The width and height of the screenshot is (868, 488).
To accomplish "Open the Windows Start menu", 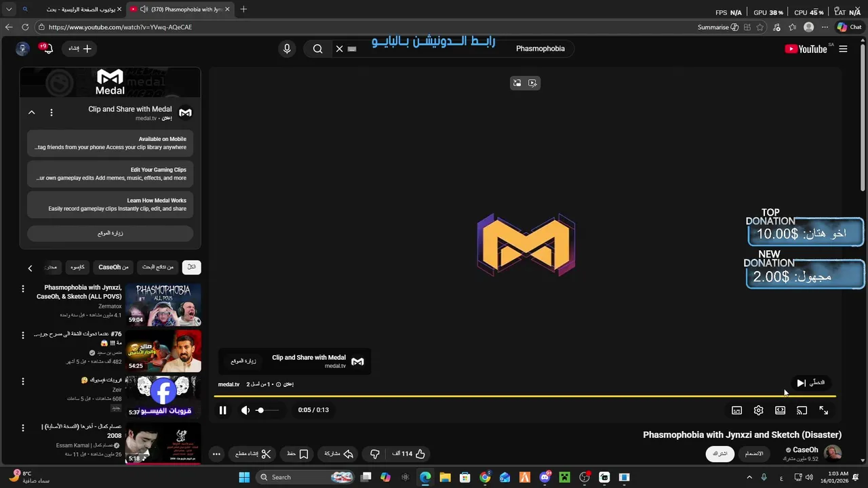I will [244, 477].
